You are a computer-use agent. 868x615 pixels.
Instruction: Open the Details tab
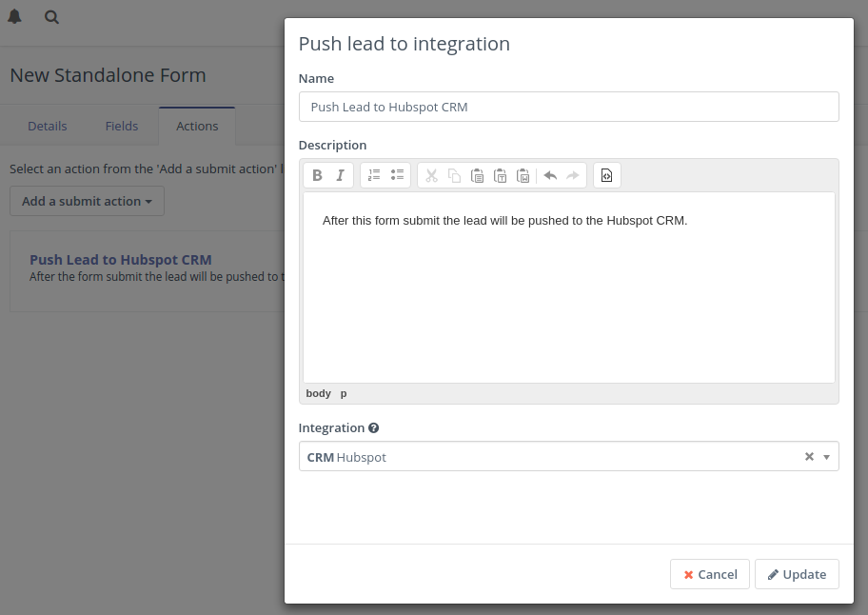[x=48, y=125]
